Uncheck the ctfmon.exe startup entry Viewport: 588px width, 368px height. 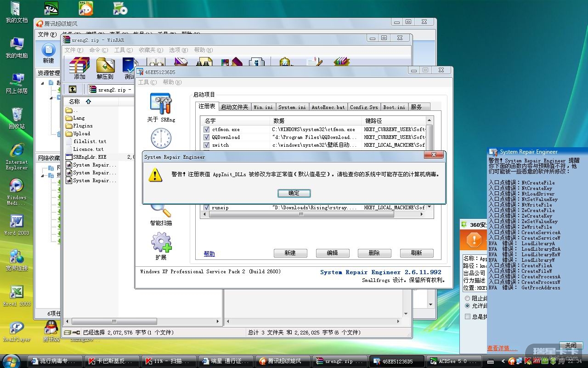(206, 129)
